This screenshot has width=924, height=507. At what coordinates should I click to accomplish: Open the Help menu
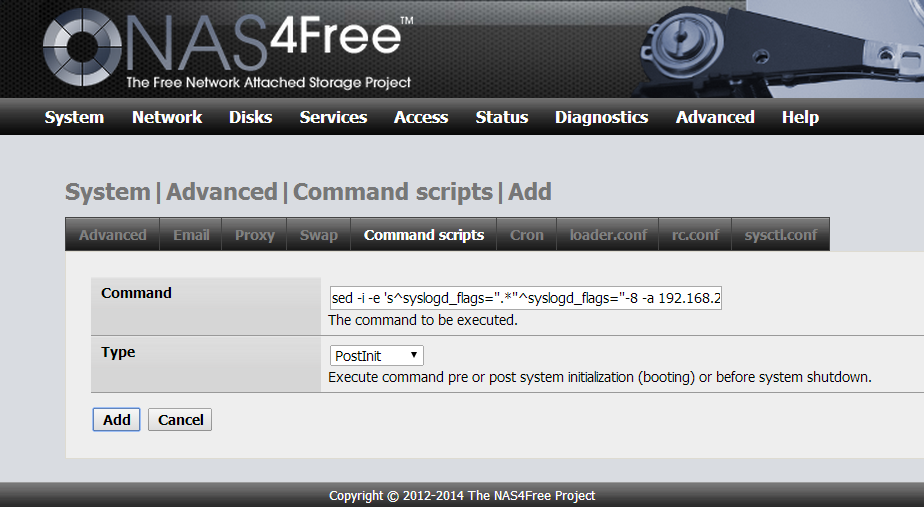coord(800,117)
